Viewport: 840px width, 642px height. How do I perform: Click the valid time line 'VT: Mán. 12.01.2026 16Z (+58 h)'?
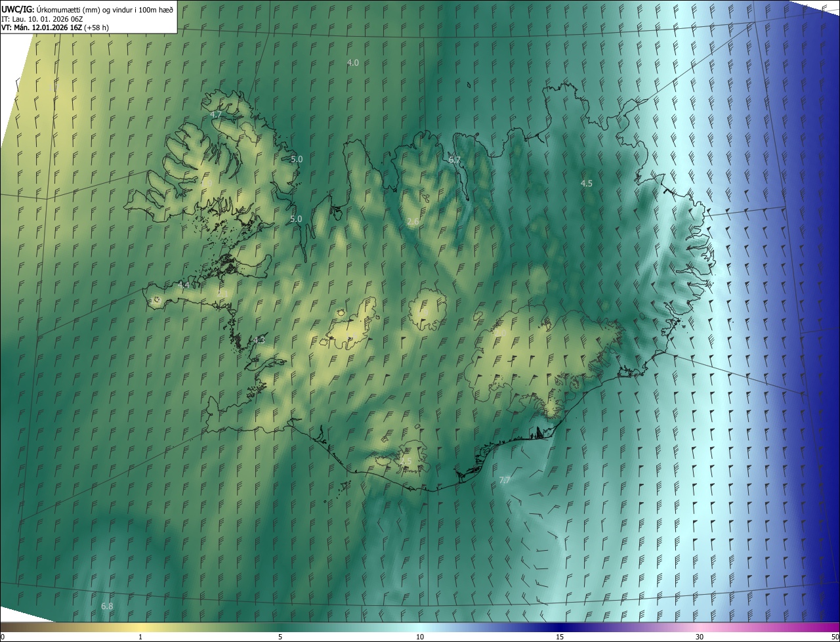click(x=55, y=28)
